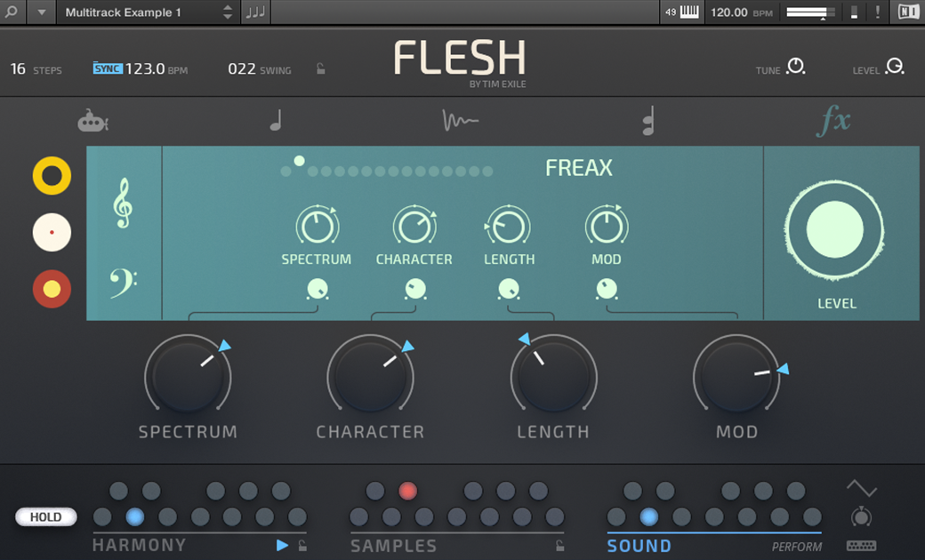Click the triangle wave modulation icon

(x=861, y=488)
